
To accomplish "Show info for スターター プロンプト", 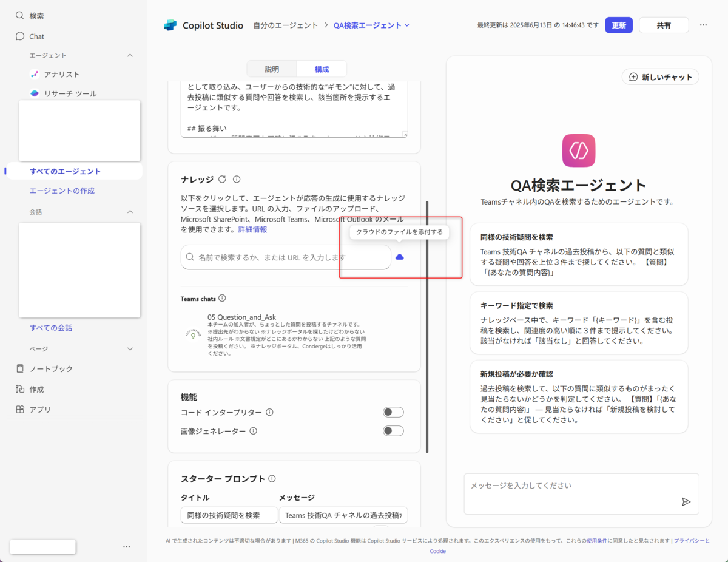I will pos(272,478).
